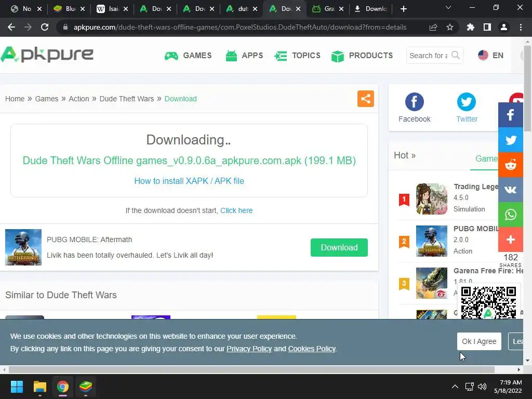The width and height of the screenshot is (532, 399).
Task: Open GAMES in site navigation
Action: pyautogui.click(x=188, y=55)
